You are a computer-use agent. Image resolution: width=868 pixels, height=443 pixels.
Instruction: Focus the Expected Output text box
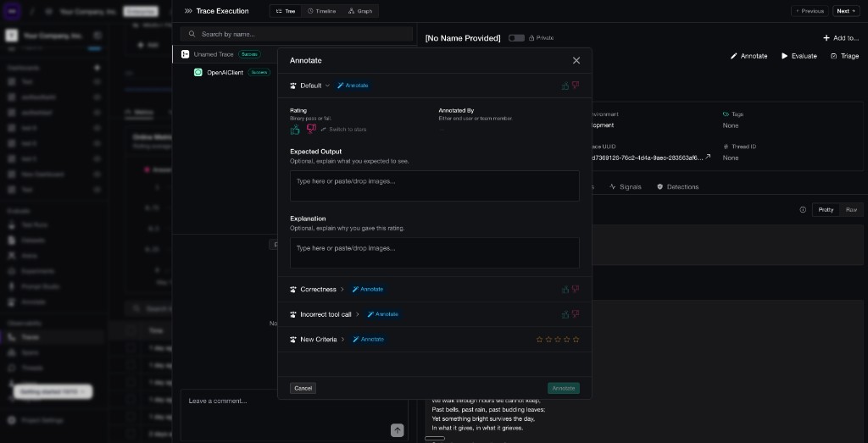click(x=435, y=186)
